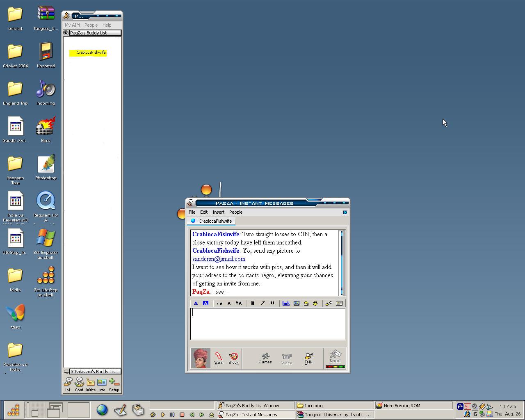Click the stop button on the taskbar player
The width and height of the screenshot is (525, 420).
point(182,415)
